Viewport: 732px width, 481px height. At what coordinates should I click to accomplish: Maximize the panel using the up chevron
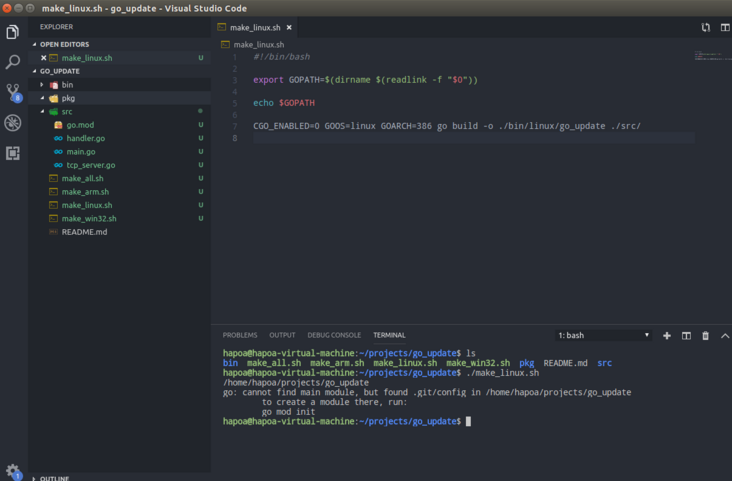pyautogui.click(x=725, y=335)
